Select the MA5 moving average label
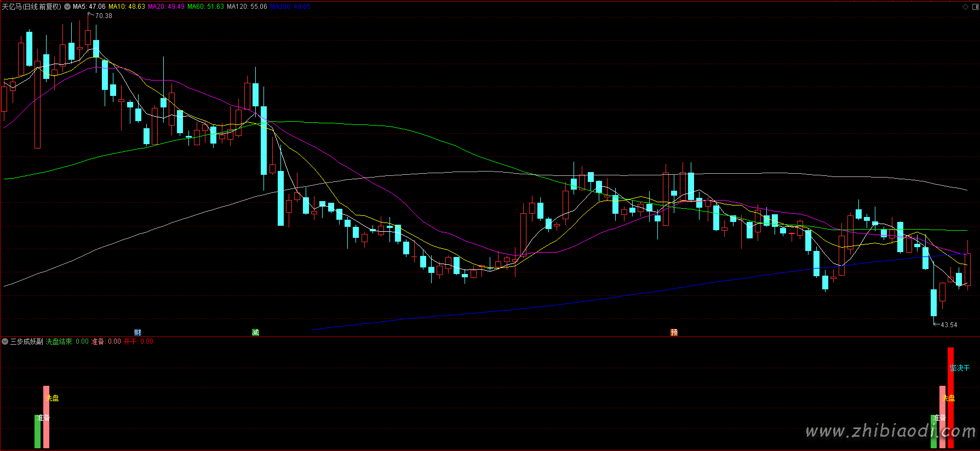Screen dimensions: 980x451 89,7
